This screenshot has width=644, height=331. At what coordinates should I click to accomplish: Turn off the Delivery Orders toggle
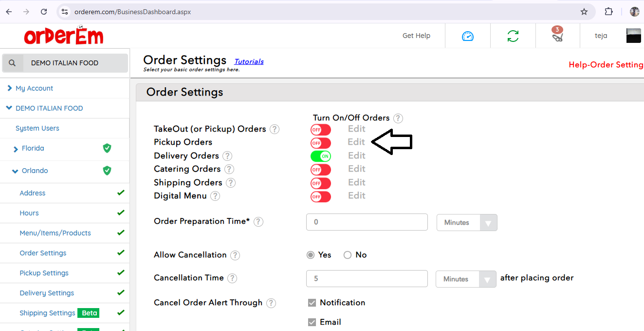(x=321, y=156)
